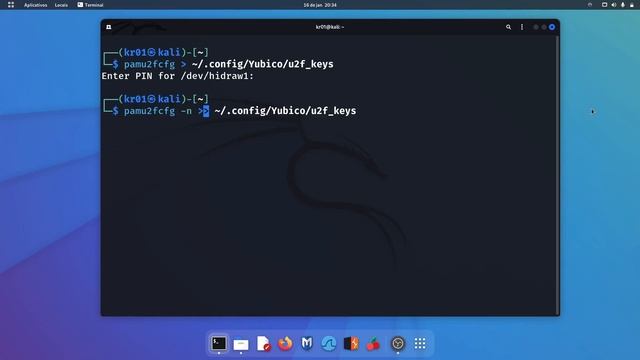Click the terminal title 'kr01@kali: ~'
The height and width of the screenshot is (360, 640).
click(x=330, y=27)
